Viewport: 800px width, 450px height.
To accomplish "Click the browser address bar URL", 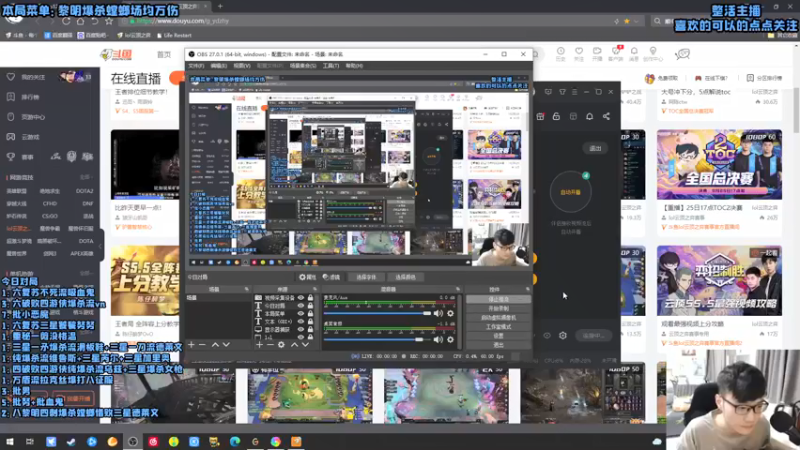I will tap(183, 21).
